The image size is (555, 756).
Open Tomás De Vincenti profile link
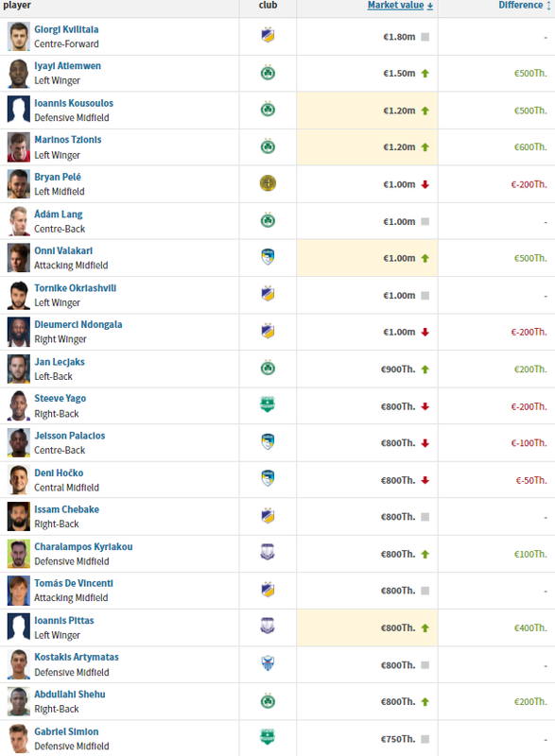pos(74,583)
